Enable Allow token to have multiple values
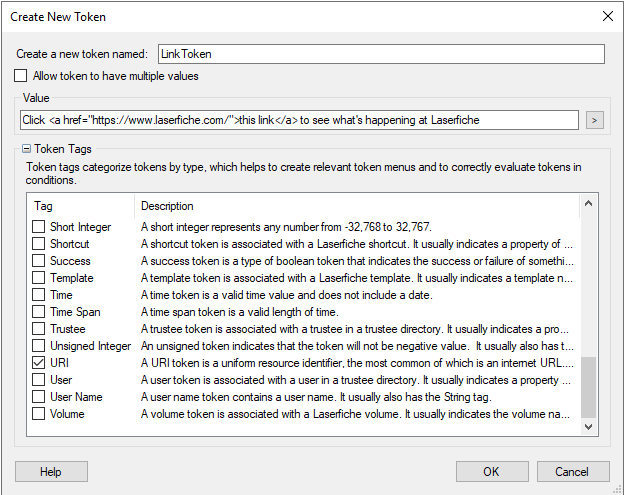 21,76
